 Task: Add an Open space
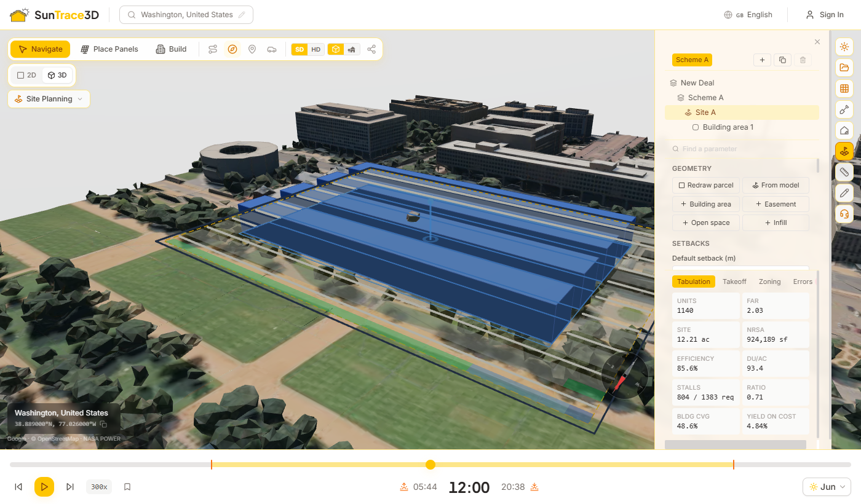[x=706, y=222]
